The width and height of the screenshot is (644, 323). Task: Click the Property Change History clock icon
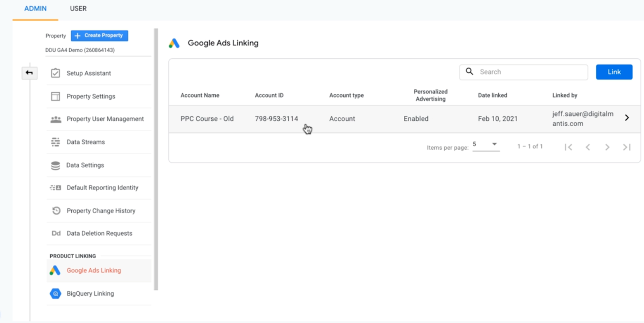coord(56,211)
